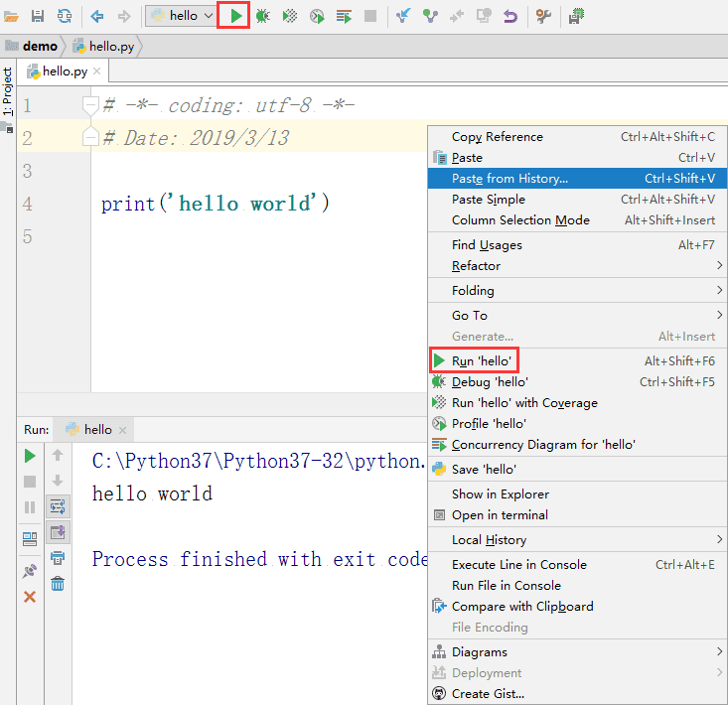Click the Profile toolbar icon
Image resolution: width=728 pixels, height=705 pixels.
[x=317, y=17]
